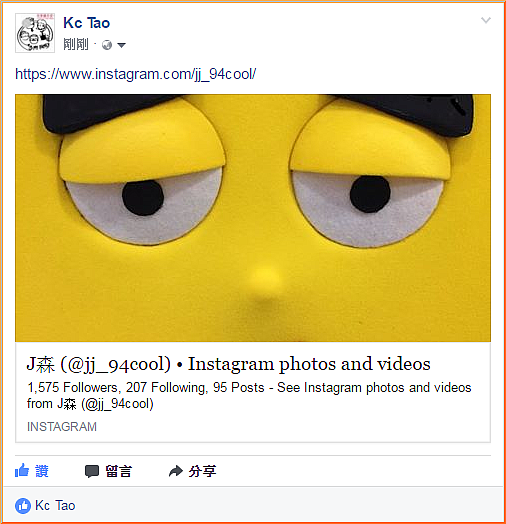Click the 讚 Like button label
506x524 pixels.
click(42, 471)
